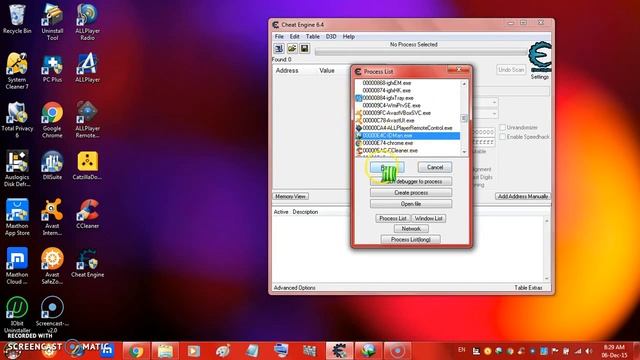The image size is (640, 360).
Task: Click the Attach debugger to process button
Action: pos(411,181)
